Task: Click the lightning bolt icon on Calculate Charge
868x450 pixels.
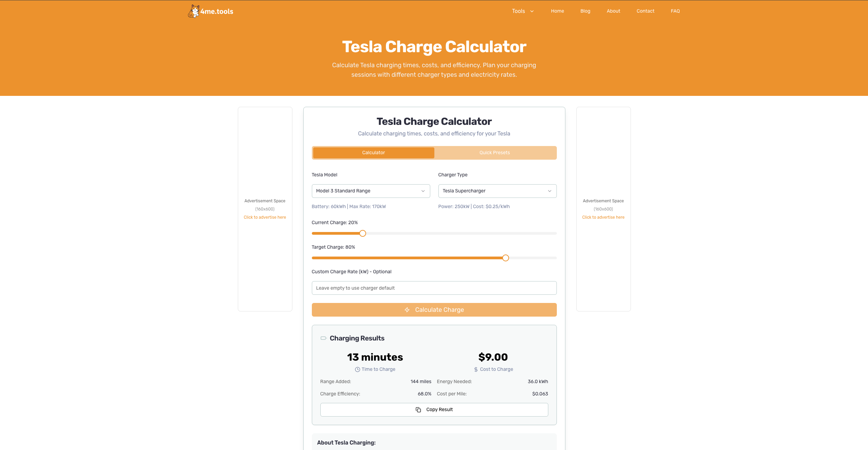Action: click(x=407, y=310)
